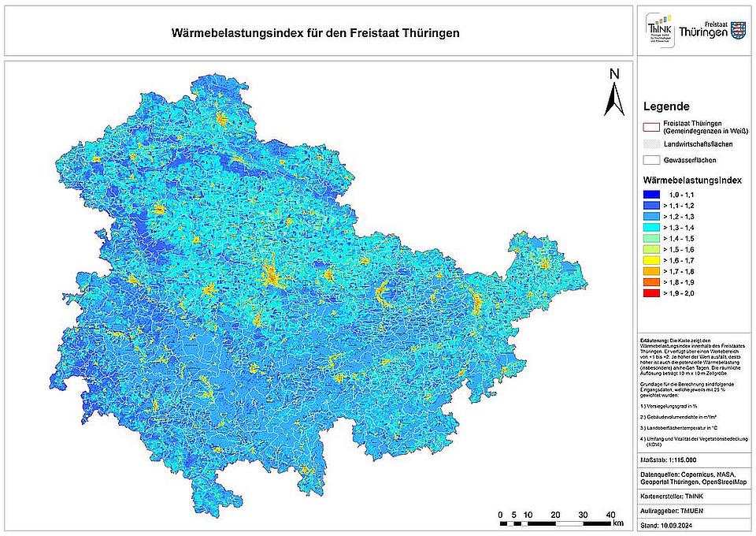
Task: Click the '40' label on the scale bar
Action: (x=610, y=515)
